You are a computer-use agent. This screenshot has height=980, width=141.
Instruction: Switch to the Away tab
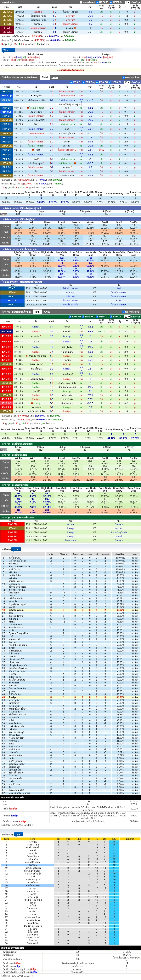(x=47, y=312)
